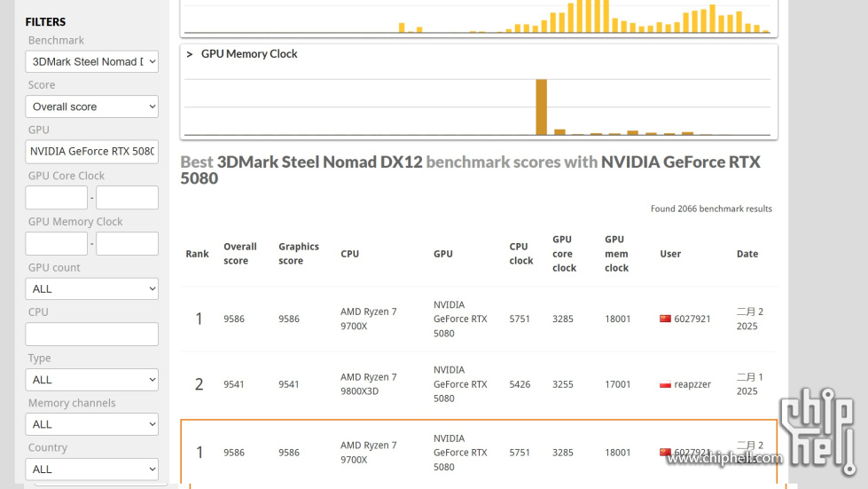Click the Rank column header
The height and width of the screenshot is (489, 868).
[197, 254]
